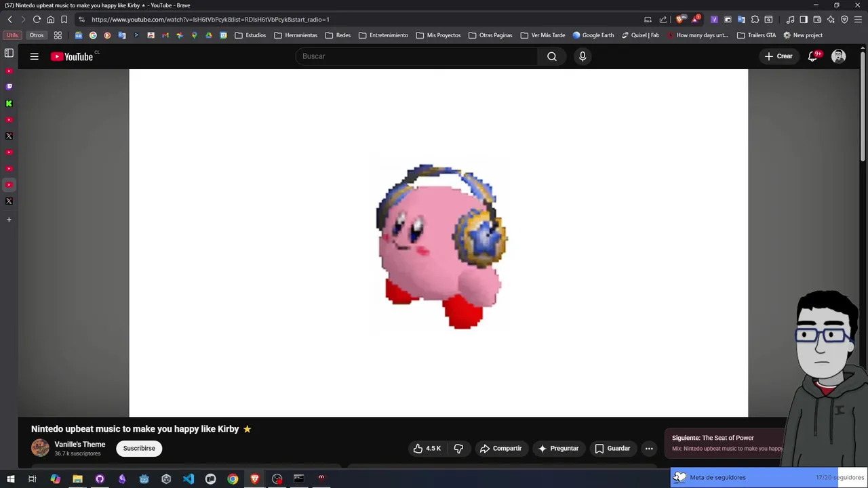Click the YouTube search magnifier button
Screen dimensions: 868x488
(x=552, y=57)
